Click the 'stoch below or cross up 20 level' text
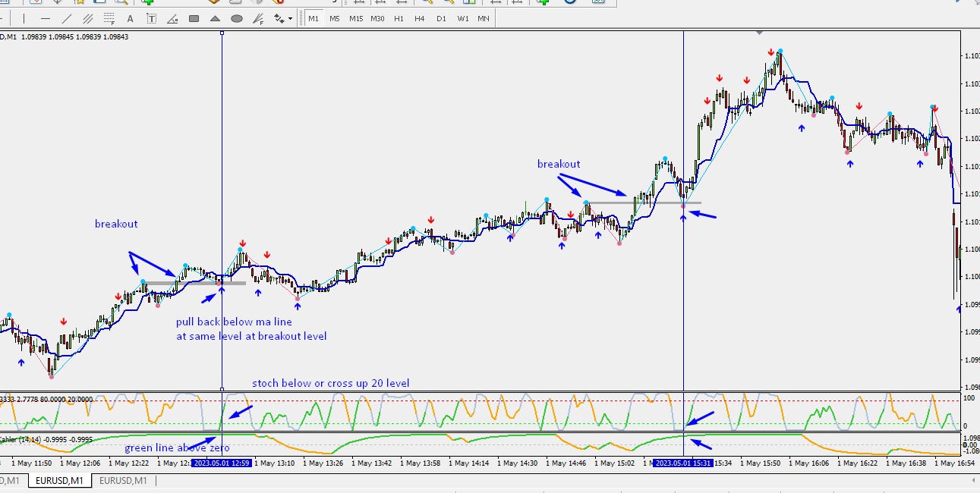 click(331, 383)
